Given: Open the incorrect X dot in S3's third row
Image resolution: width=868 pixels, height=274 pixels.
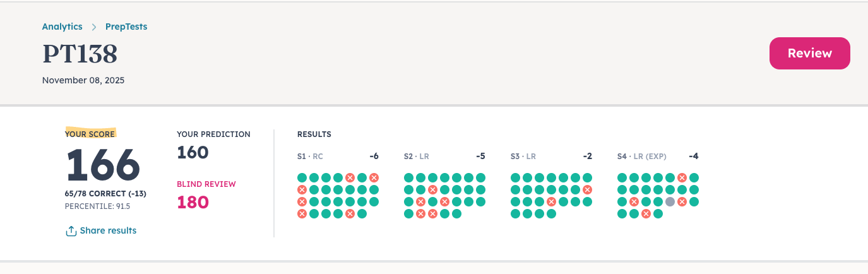Looking at the screenshot, I should point(551,202).
